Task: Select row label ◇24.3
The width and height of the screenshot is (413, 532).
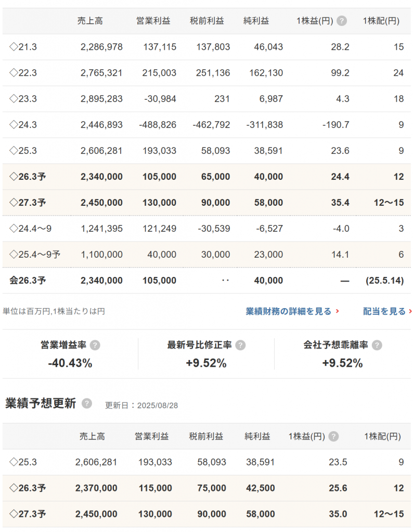Action: point(23,125)
